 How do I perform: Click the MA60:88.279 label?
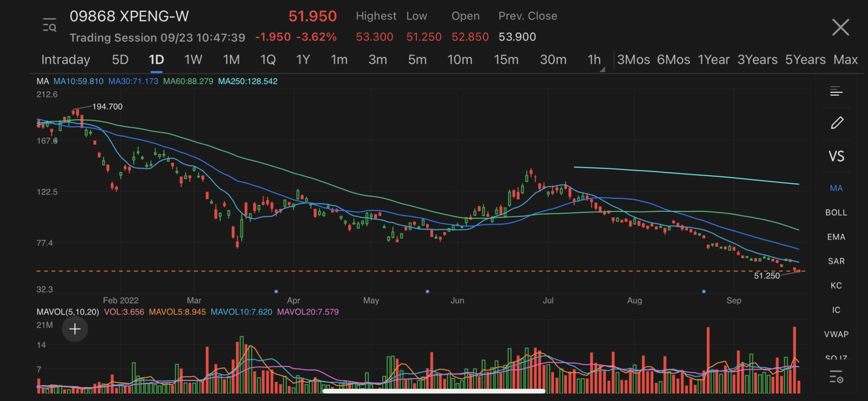point(188,81)
